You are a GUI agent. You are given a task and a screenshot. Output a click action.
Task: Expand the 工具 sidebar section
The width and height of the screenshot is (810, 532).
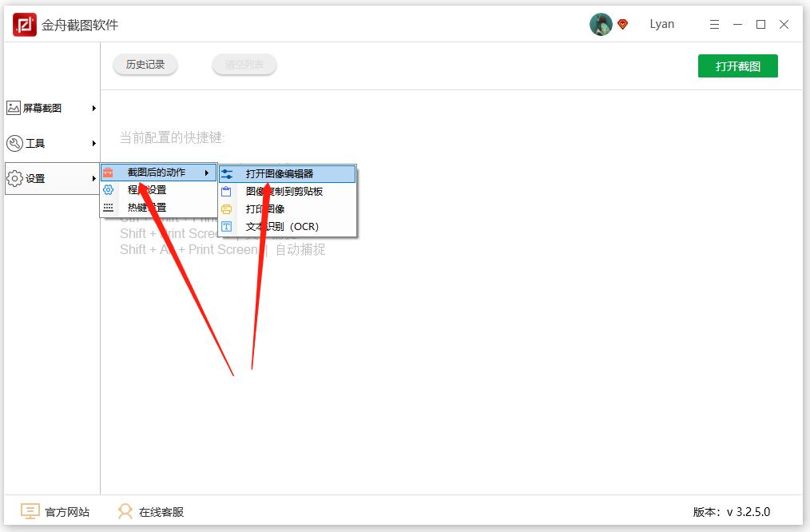coord(93,143)
